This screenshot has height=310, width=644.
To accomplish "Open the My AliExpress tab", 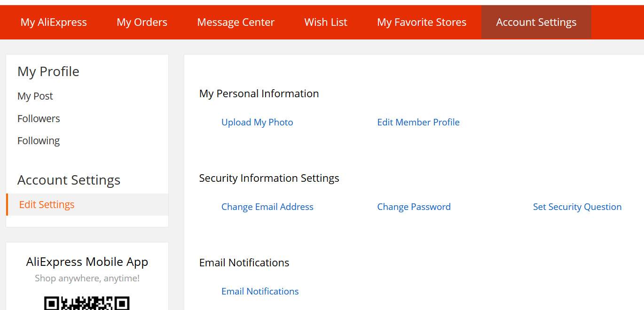I will (x=54, y=22).
